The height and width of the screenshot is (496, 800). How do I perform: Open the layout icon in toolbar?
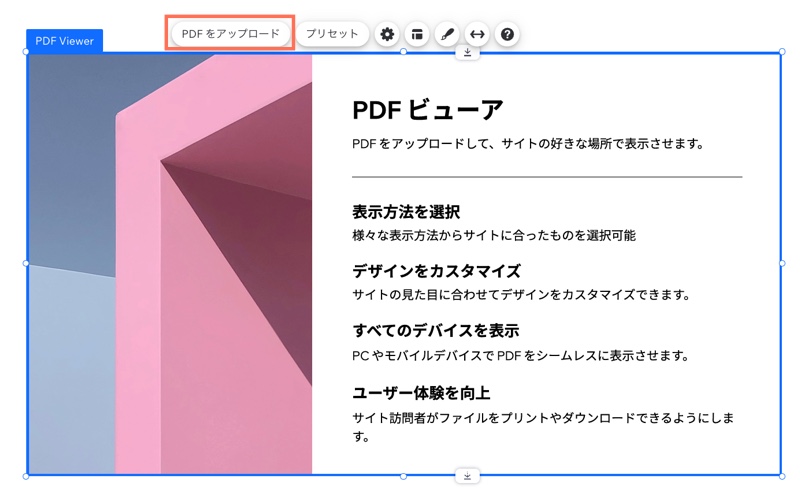[x=417, y=34]
